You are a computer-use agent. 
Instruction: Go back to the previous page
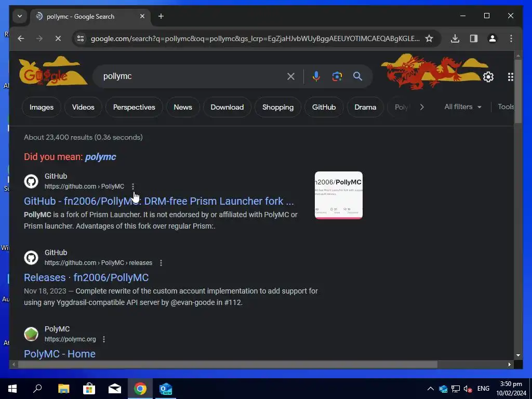tap(21, 38)
